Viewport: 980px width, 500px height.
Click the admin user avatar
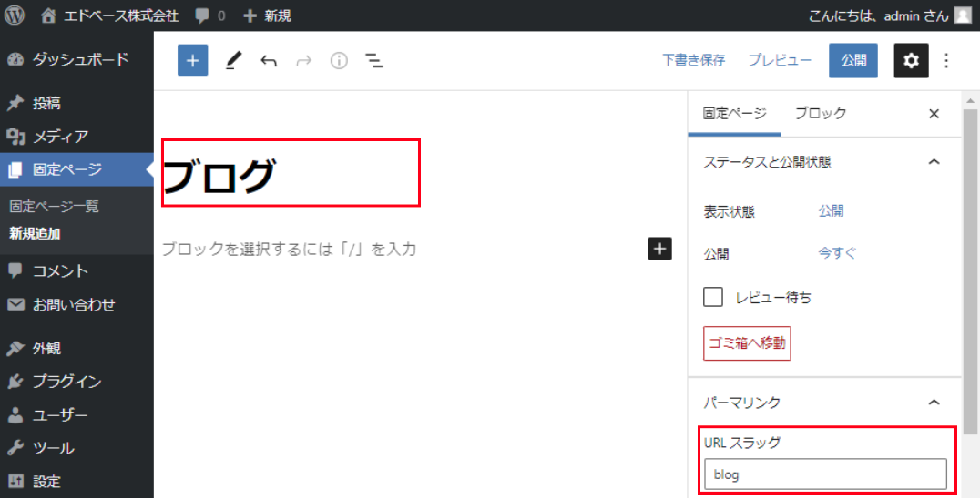click(x=963, y=15)
